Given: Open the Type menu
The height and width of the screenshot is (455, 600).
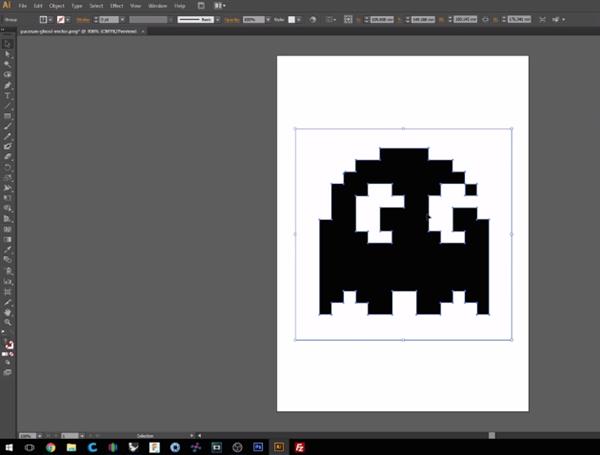Looking at the screenshot, I should (x=77, y=6).
